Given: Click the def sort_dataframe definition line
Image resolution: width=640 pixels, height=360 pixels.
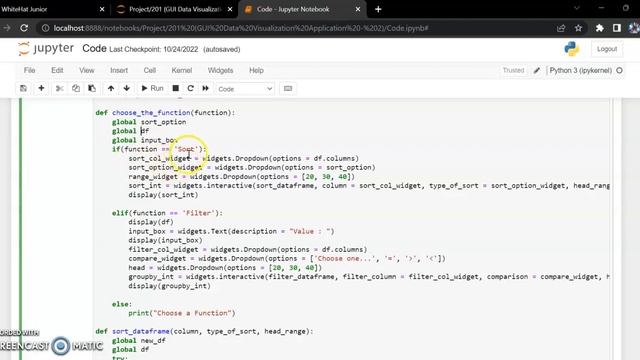Looking at the screenshot, I should (x=204, y=331).
